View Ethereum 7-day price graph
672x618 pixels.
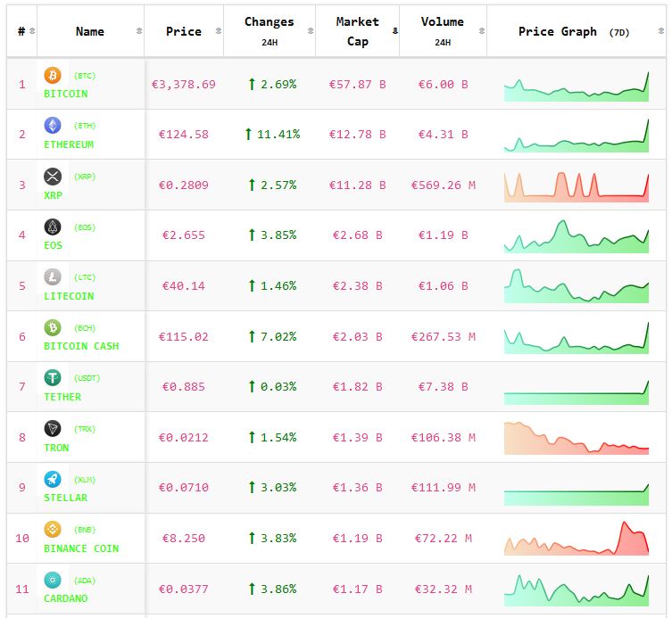pos(577,135)
